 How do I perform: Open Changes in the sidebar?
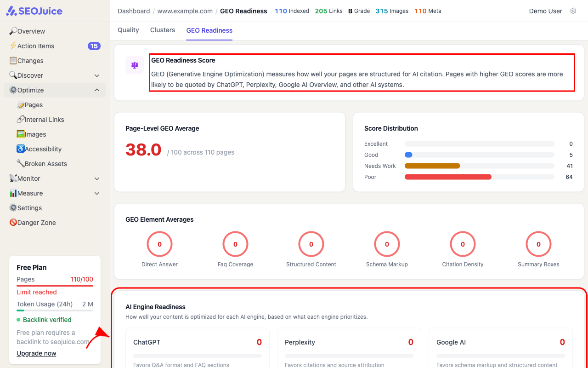55,61
